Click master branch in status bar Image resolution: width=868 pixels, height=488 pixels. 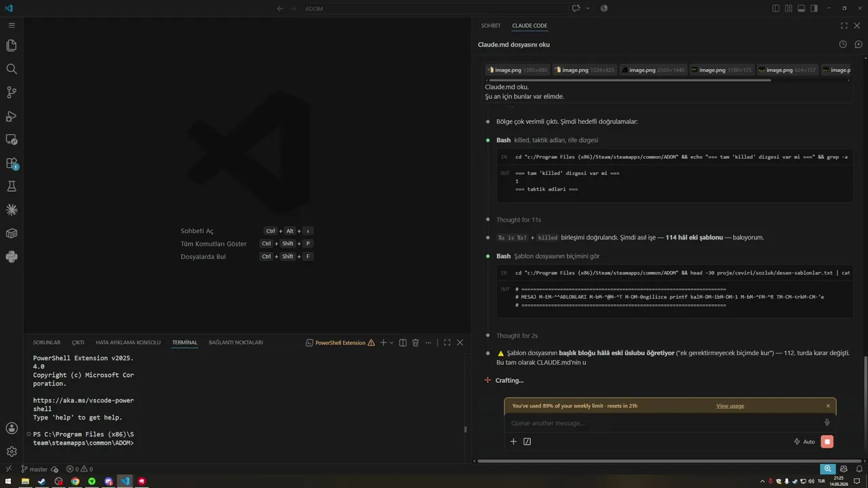[34, 469]
